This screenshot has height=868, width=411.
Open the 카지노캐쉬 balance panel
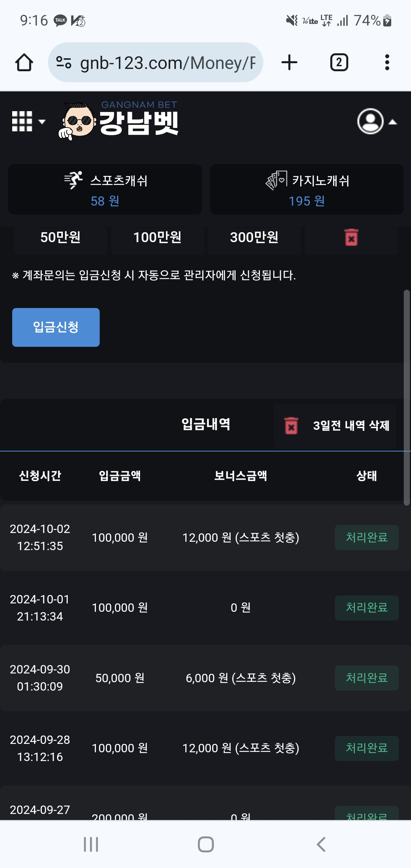pyautogui.click(x=307, y=189)
